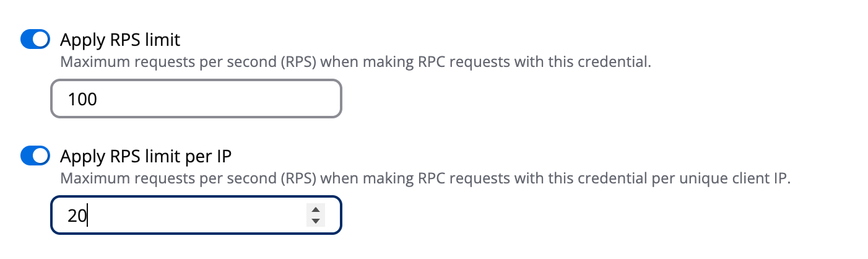This screenshot has height=259, width=868.
Task: Disable the Apply RPS limit toggle
Action: [x=35, y=40]
